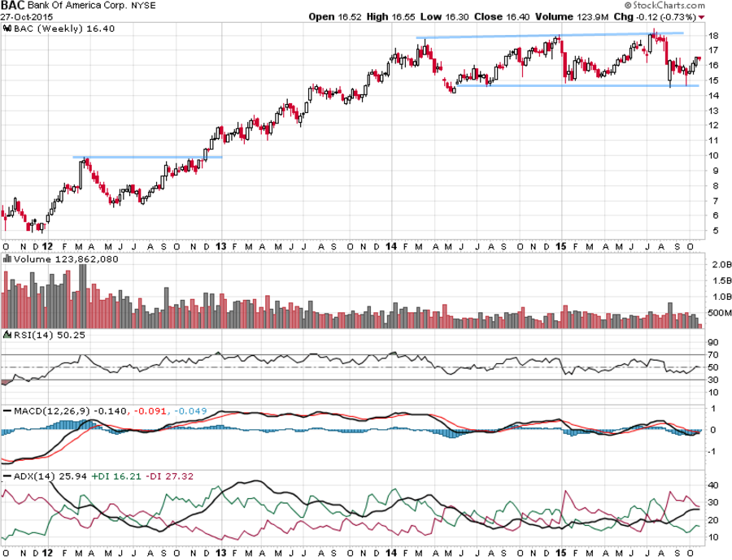Click the StockCharts.com copyright text

coord(664,5)
